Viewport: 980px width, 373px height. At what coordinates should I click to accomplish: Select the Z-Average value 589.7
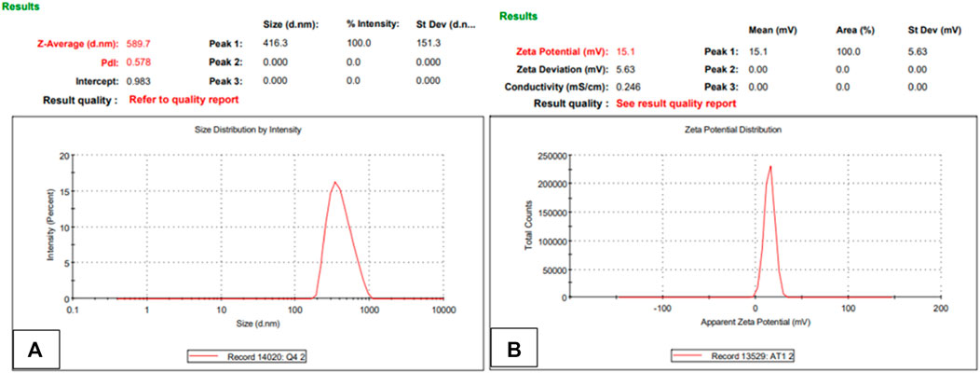click(140, 45)
